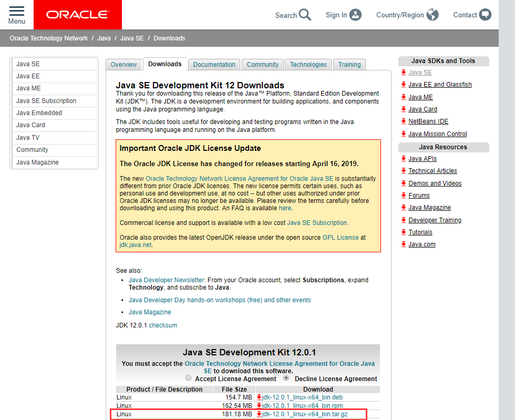Click the Java breadcrumb link
The height and width of the screenshot is (420, 515).
(104, 38)
